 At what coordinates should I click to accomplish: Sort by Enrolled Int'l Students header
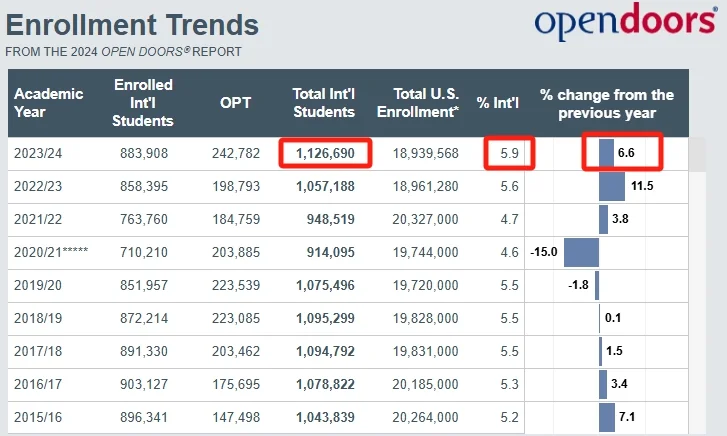[143, 103]
